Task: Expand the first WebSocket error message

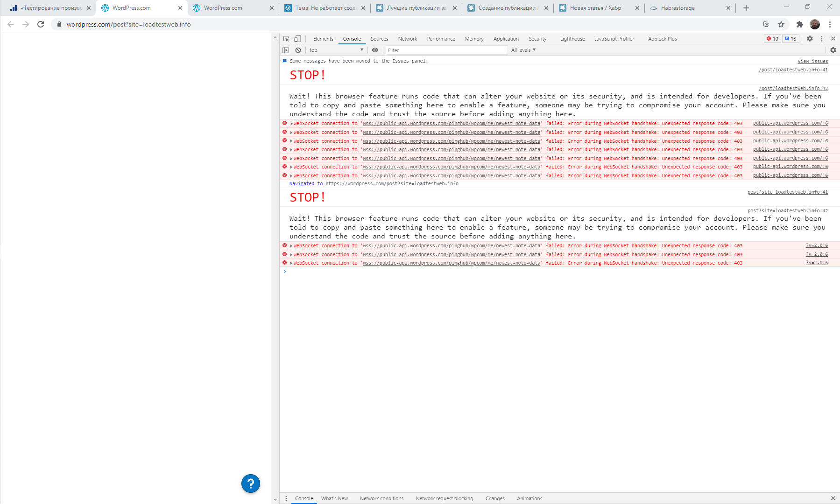Action: [x=292, y=124]
